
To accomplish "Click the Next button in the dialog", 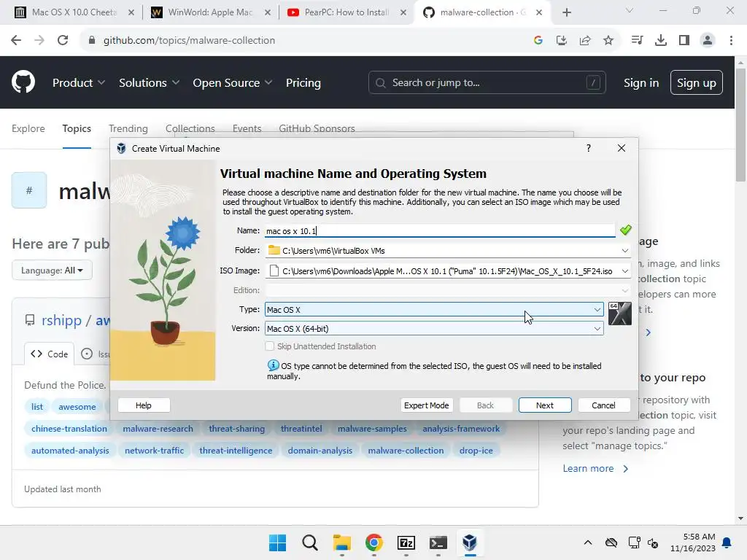I will click(544, 405).
